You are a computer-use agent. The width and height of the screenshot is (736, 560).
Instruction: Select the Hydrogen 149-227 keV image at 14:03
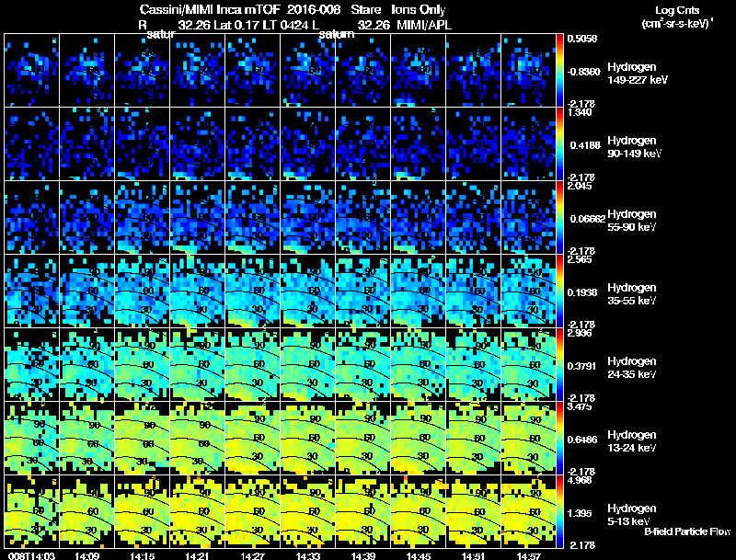pyautogui.click(x=31, y=71)
